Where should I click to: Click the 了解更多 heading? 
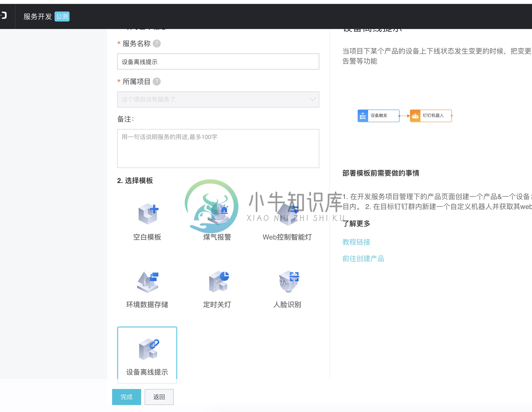point(356,223)
